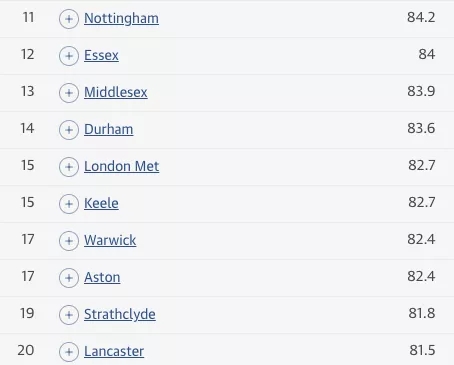Follow the Middlesex link

pyautogui.click(x=116, y=92)
